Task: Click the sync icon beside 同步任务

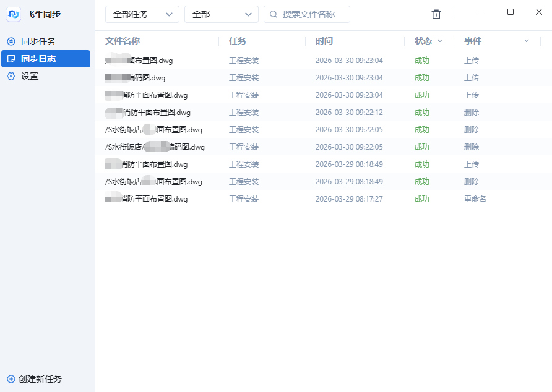Action: (x=11, y=41)
